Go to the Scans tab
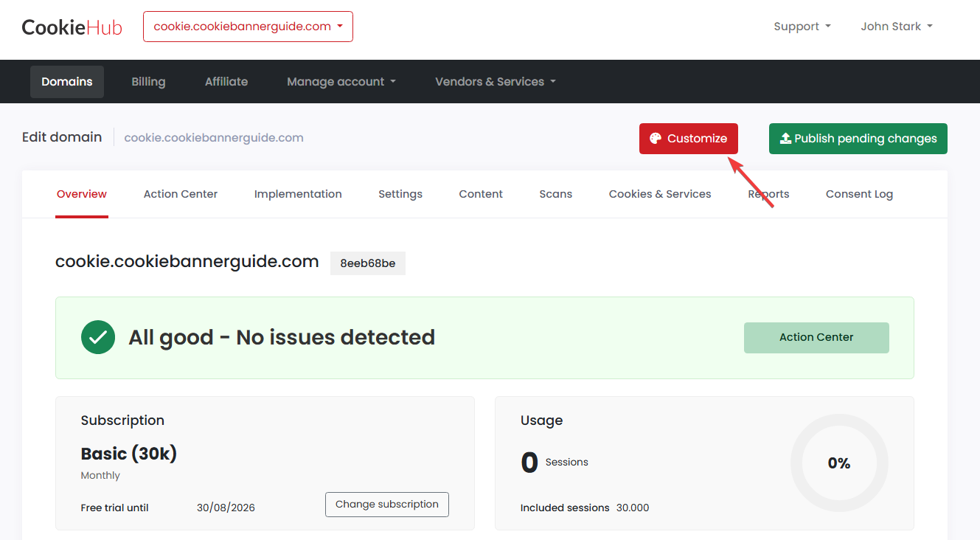The height and width of the screenshot is (540, 980). [556, 194]
